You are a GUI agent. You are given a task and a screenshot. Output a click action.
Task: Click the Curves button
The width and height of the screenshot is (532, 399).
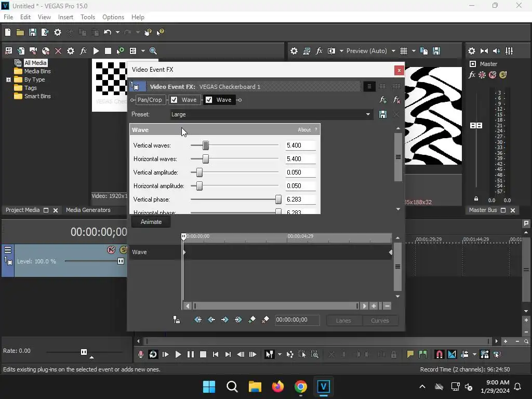pyautogui.click(x=380, y=320)
